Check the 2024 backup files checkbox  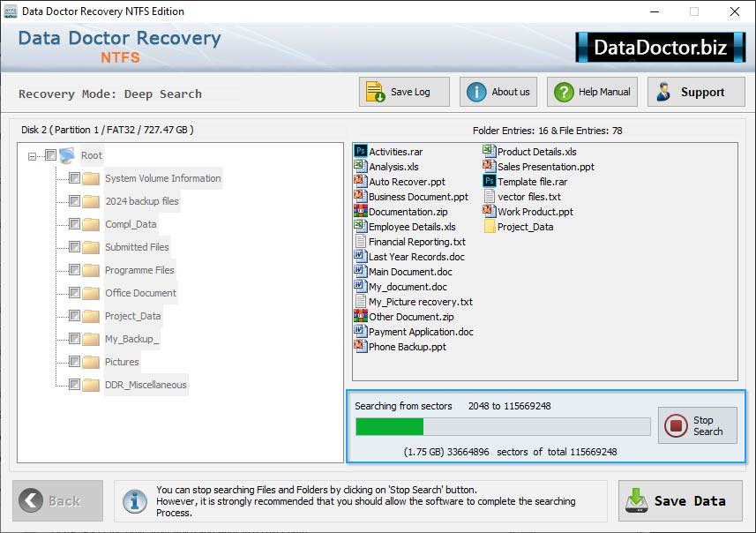point(74,200)
